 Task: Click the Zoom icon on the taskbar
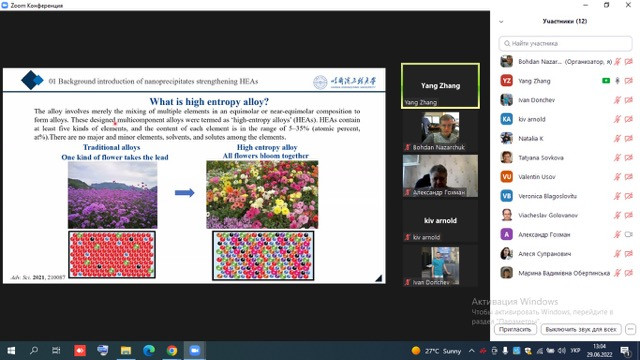pyautogui.click(x=195, y=351)
